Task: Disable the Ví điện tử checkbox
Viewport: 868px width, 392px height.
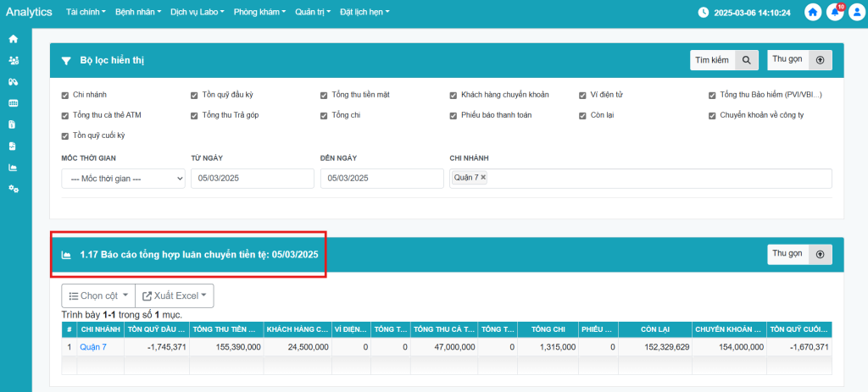Action: click(x=582, y=95)
